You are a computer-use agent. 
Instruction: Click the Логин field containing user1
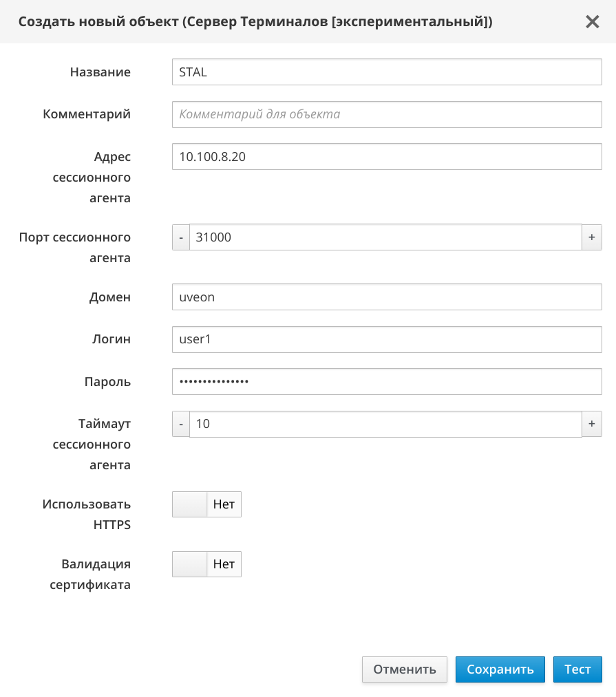[387, 339]
